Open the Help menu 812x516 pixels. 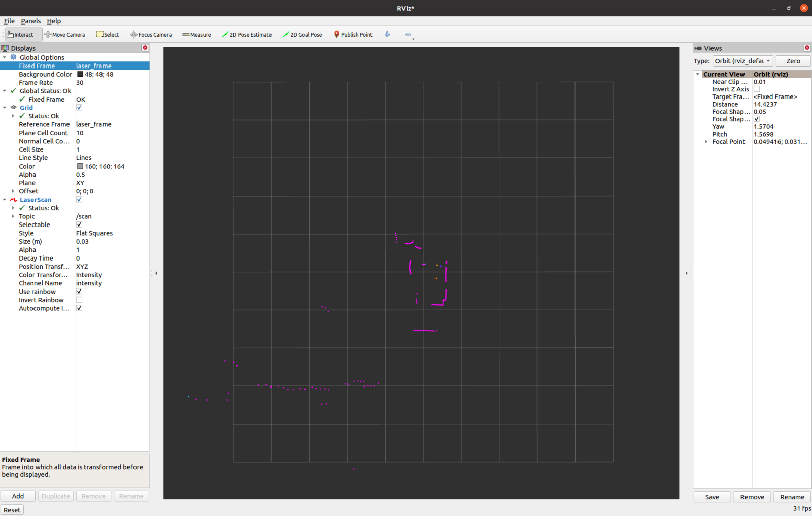pos(54,21)
